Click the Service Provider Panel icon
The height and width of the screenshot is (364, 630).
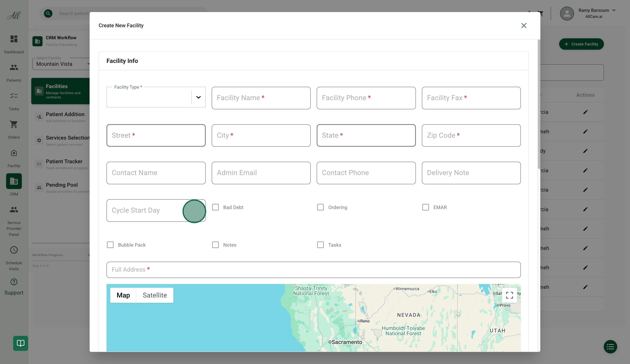click(x=14, y=209)
